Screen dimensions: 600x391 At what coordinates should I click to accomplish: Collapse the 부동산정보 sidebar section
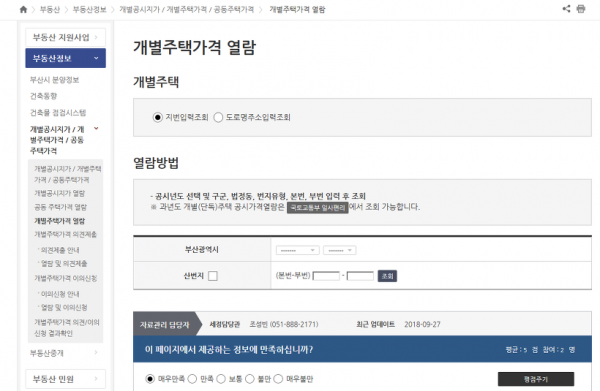coord(65,58)
